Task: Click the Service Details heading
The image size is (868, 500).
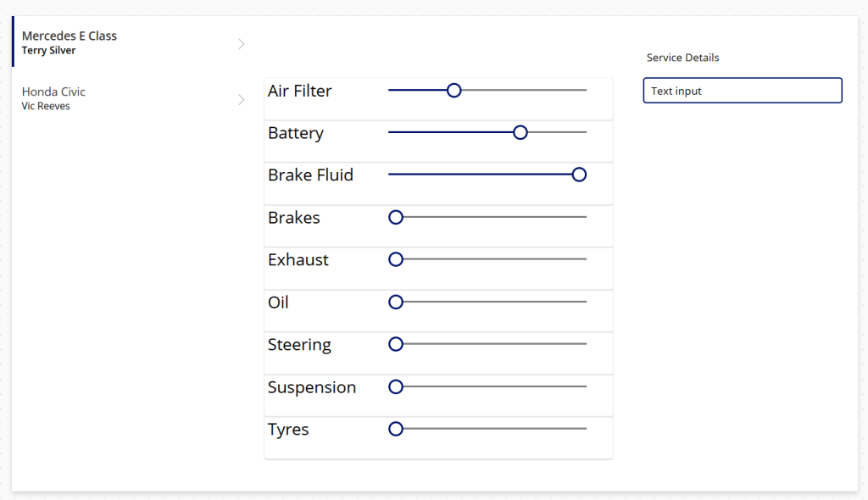Action: tap(682, 58)
